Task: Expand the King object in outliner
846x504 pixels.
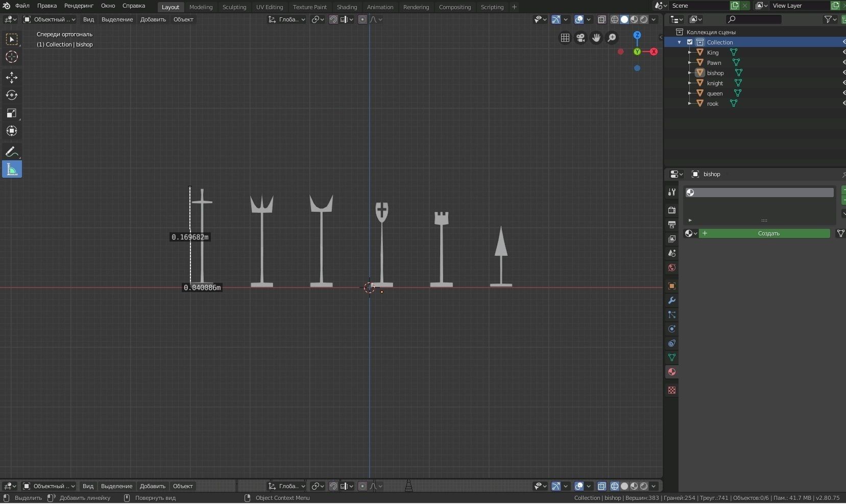Action: 689,53
